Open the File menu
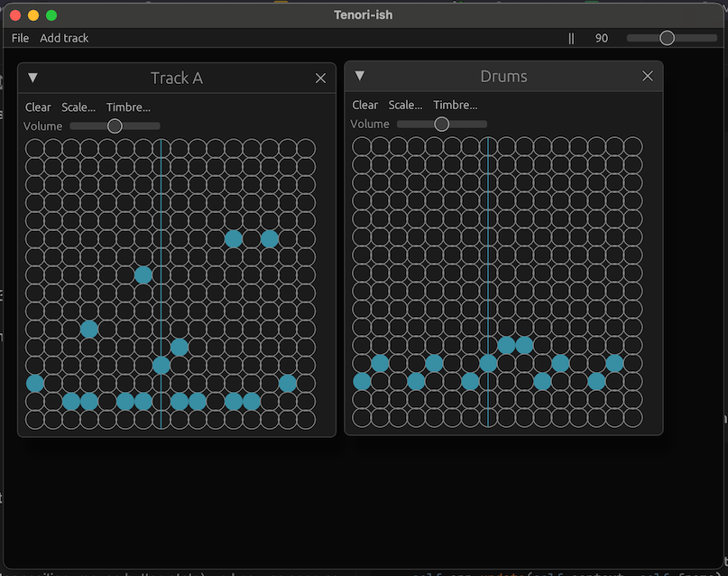This screenshot has width=728, height=576. pyautogui.click(x=20, y=38)
